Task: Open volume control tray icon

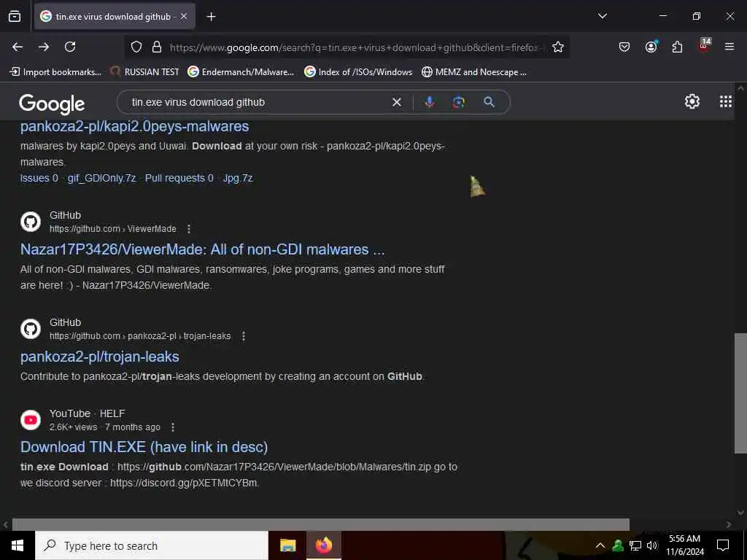Action: point(651,545)
